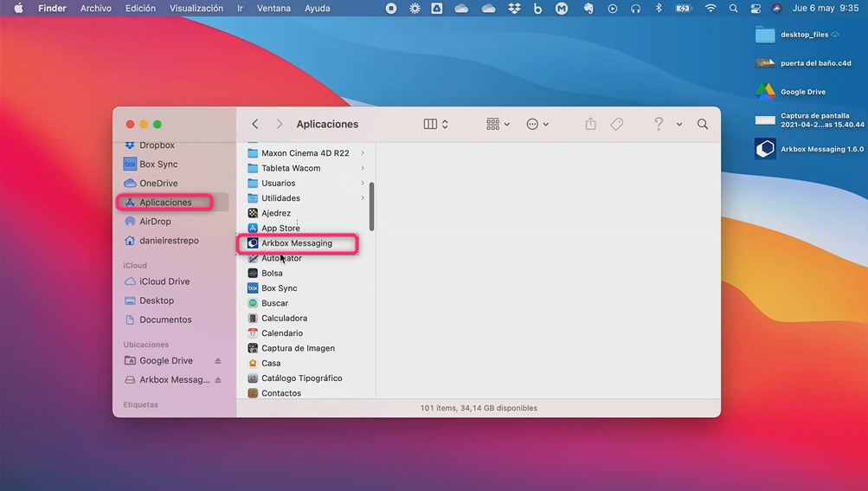Image resolution: width=868 pixels, height=491 pixels.
Task: Open Google Drive icon on desktop
Action: tap(765, 92)
